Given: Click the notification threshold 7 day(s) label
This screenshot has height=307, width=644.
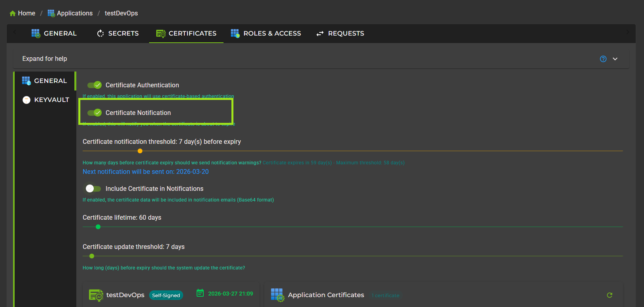Looking at the screenshot, I should [x=162, y=142].
